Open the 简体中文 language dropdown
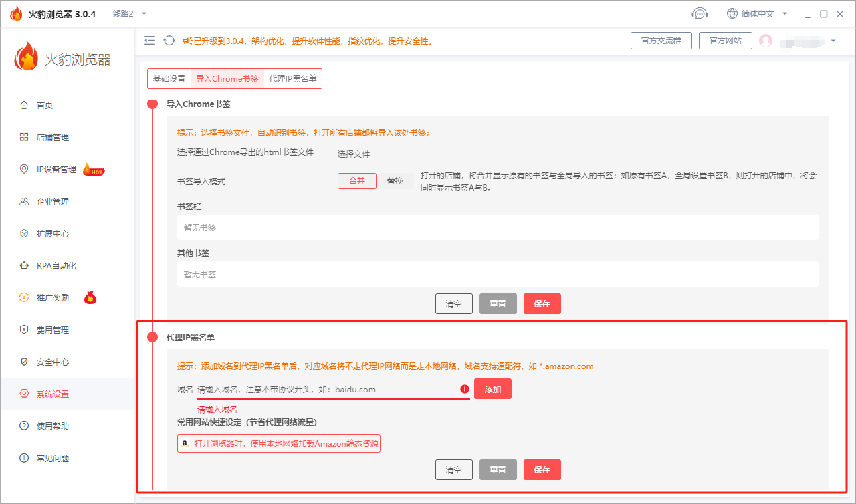This screenshot has height=504, width=856. click(757, 13)
